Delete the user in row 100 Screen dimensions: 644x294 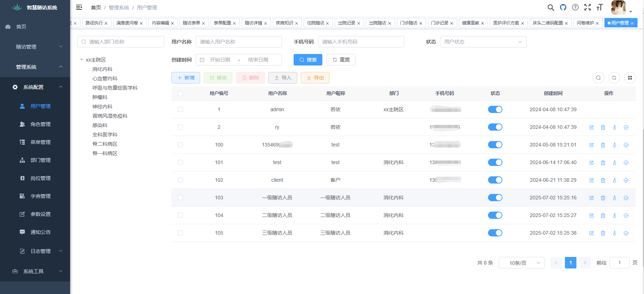click(603, 145)
